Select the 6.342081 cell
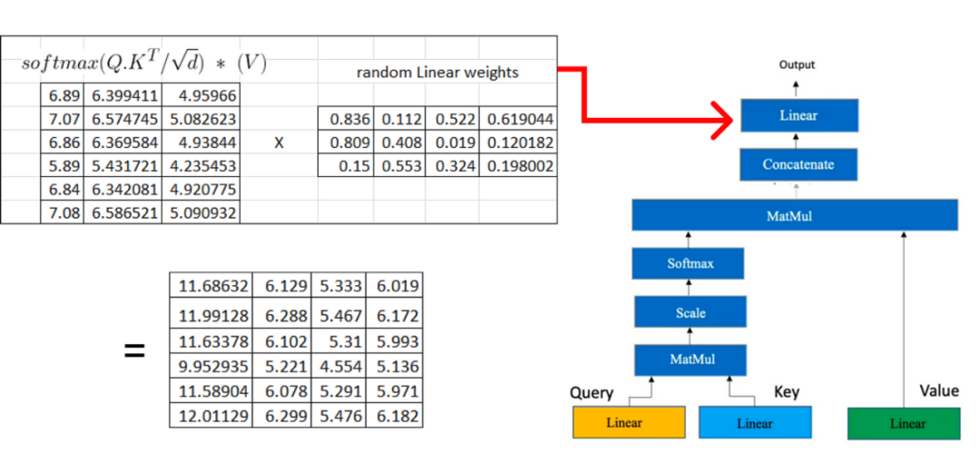Viewport: 980px width, 452px height. click(122, 190)
